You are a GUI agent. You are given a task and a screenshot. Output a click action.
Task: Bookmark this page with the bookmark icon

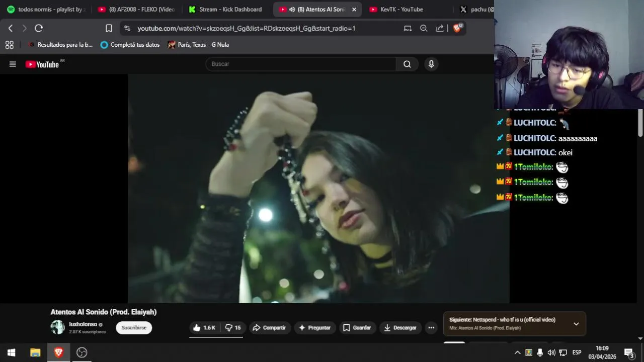coord(109,28)
